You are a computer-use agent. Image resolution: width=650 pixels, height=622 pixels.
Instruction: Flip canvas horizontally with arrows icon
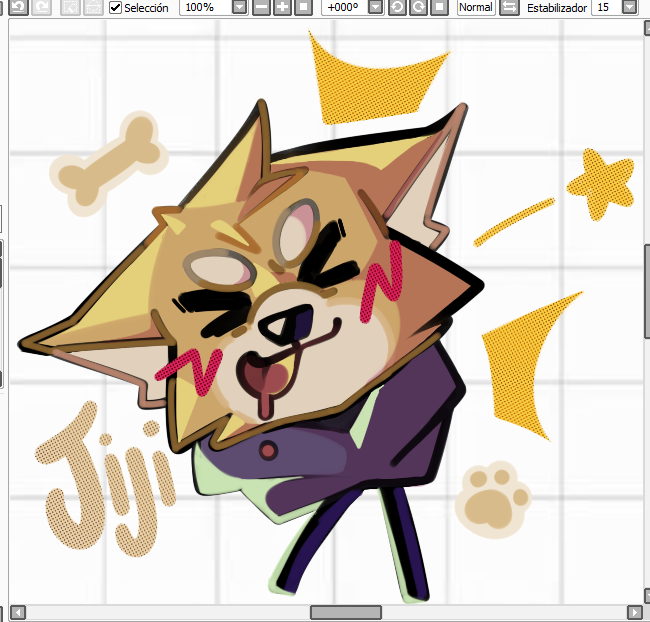pyautogui.click(x=509, y=7)
